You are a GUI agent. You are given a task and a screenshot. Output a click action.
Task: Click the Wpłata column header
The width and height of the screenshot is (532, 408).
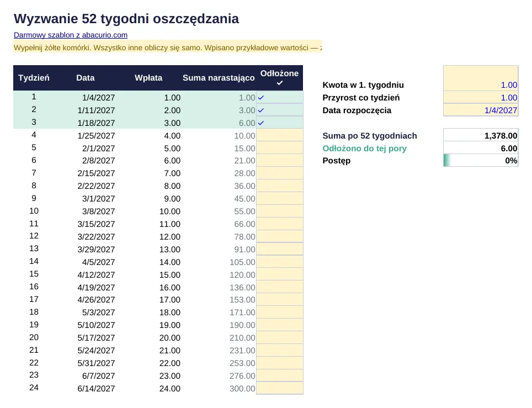click(x=148, y=78)
